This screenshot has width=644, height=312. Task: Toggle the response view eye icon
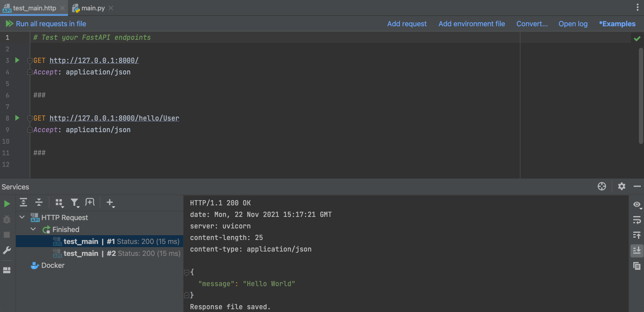637,205
